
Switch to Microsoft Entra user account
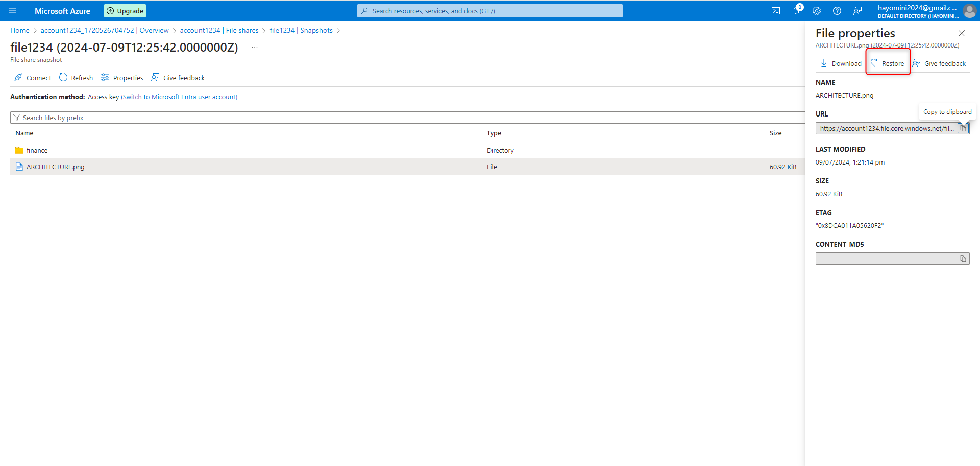[179, 97]
